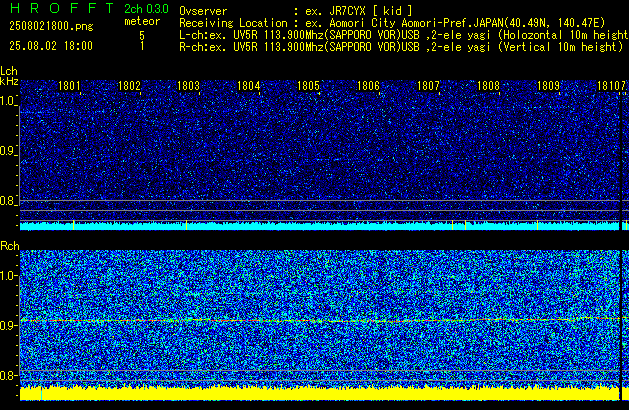
Task: Click the 'meteor' count heading
Action: pyautogui.click(x=142, y=21)
